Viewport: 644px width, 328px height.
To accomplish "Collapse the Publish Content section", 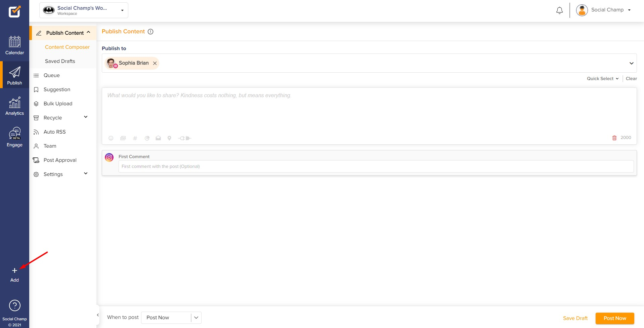I will (88, 33).
